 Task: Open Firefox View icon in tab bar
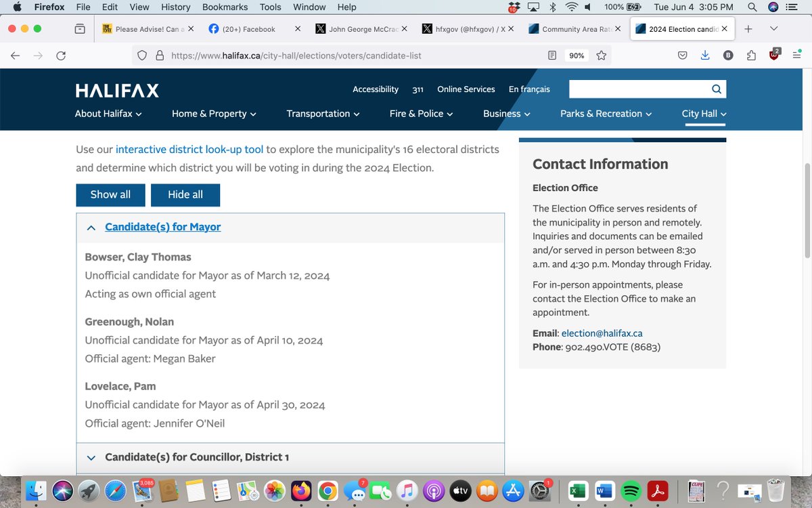tap(80, 29)
